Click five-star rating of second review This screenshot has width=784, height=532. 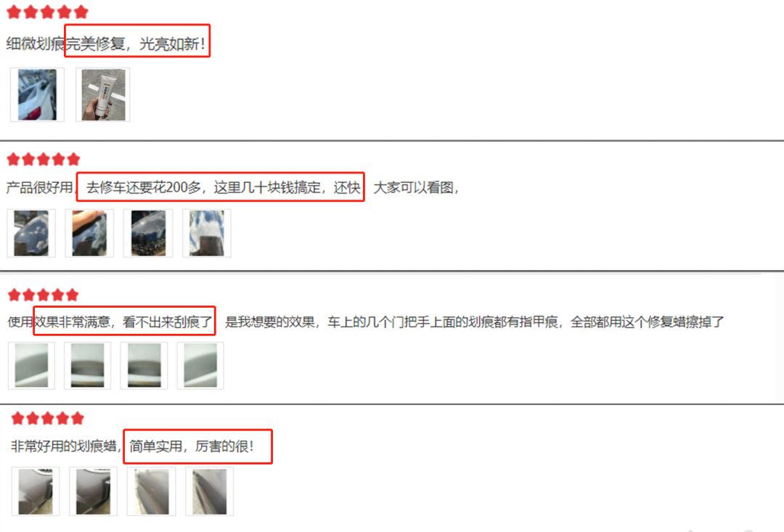44,160
